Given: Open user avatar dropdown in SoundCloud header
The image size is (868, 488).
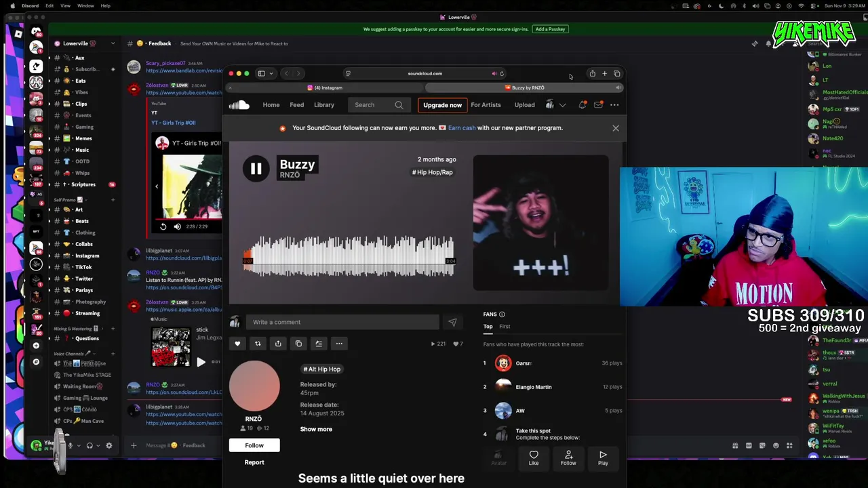Looking at the screenshot, I should coord(555,105).
